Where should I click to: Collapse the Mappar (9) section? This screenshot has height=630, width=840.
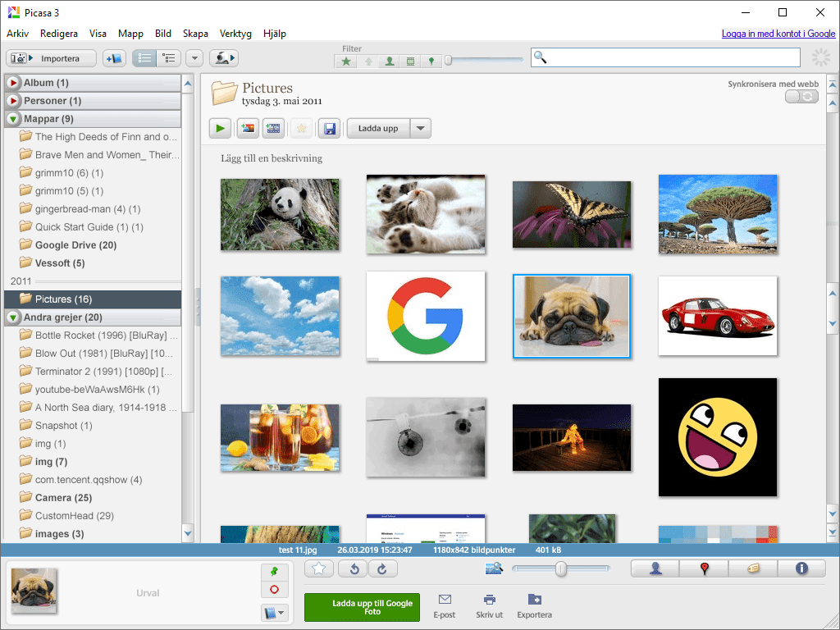tap(13, 119)
